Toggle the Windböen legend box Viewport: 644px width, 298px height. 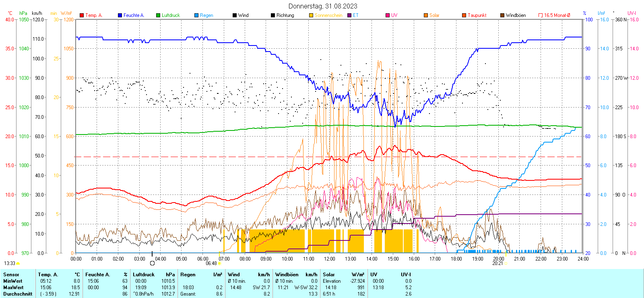(502, 15)
